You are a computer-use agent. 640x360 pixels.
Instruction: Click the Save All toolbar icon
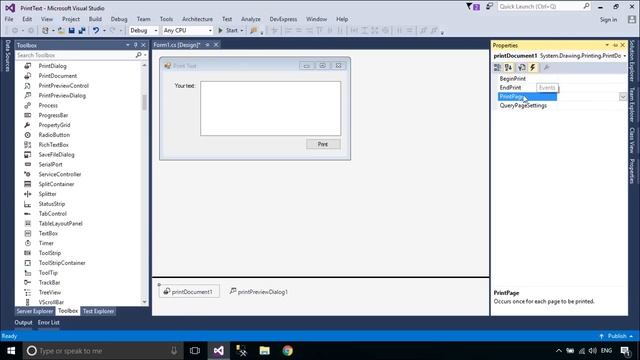coord(82,31)
